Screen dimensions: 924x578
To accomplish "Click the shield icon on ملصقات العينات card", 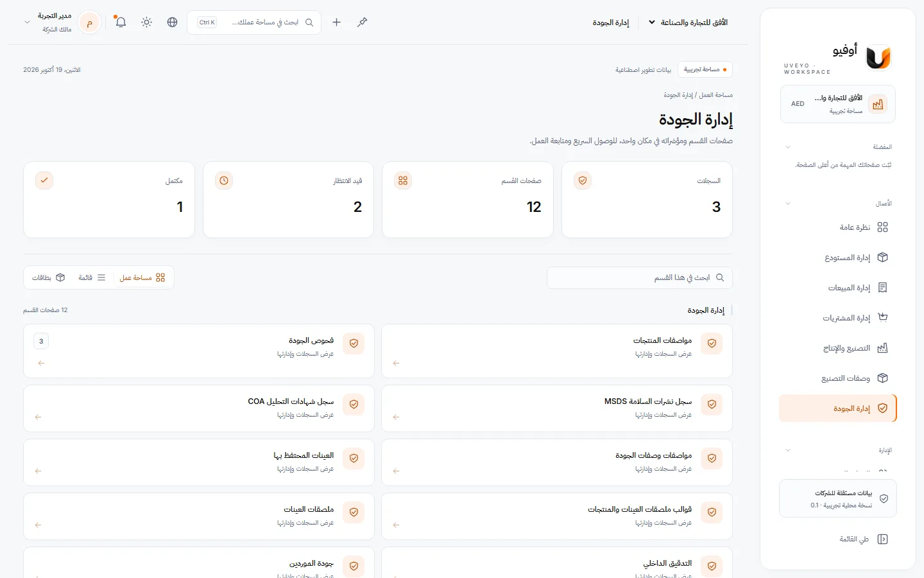I will (354, 512).
